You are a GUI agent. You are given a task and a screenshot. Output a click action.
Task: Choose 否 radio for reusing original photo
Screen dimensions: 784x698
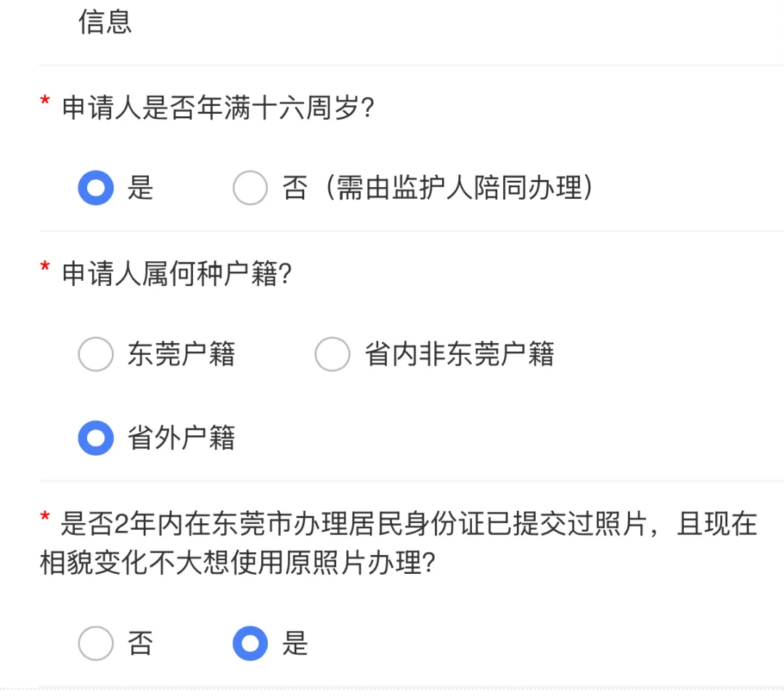96,644
